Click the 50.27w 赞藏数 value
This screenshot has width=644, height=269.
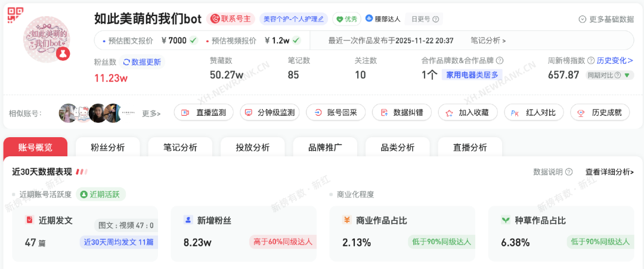(227, 75)
